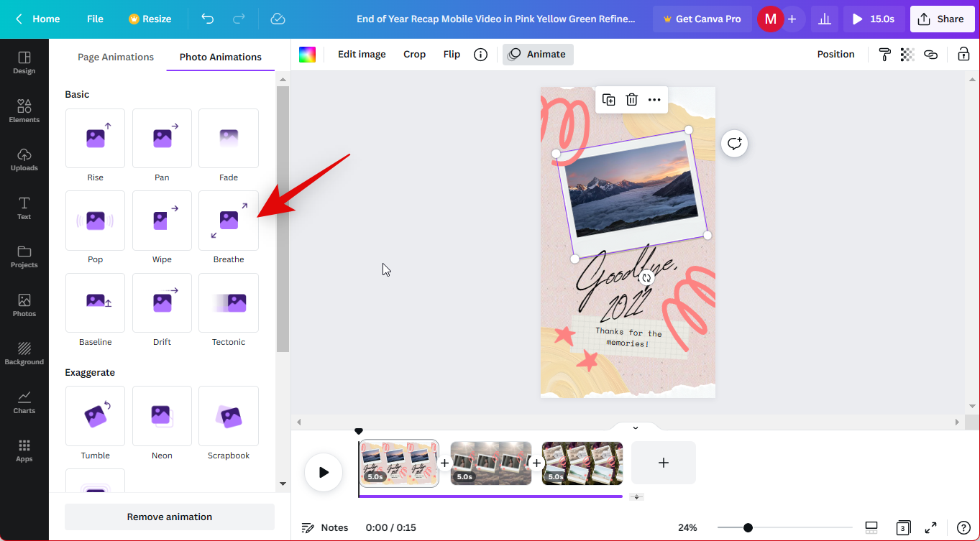The image size is (980, 541).
Task: Apply the Scrapbook exaggerate animation
Action: tap(229, 416)
